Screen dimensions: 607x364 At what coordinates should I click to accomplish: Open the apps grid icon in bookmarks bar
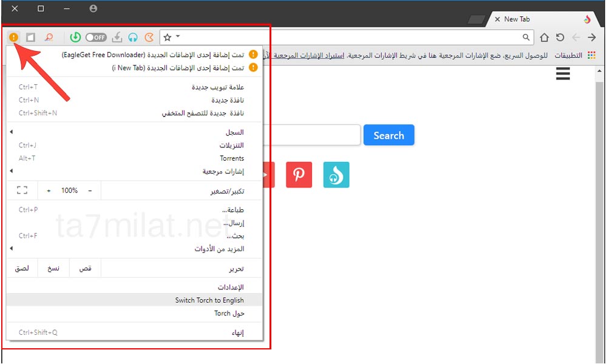[591, 55]
